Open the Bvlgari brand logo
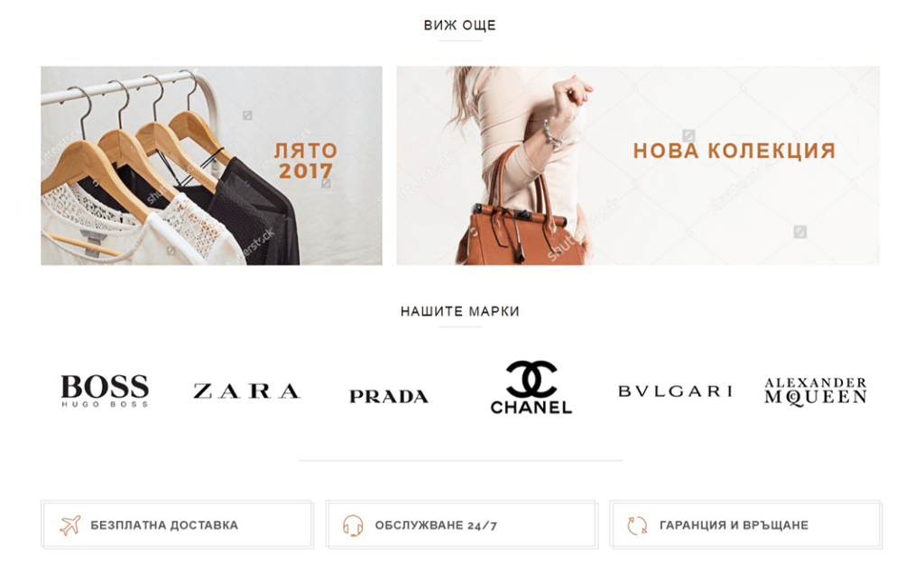This screenshot has width=924, height=578. pyautogui.click(x=675, y=390)
